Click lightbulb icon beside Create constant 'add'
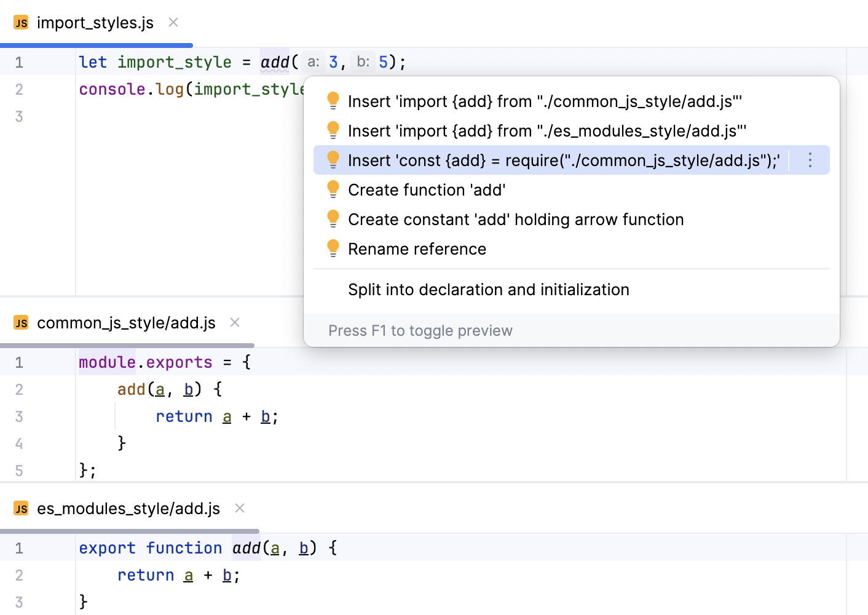This screenshot has width=868, height=615. pyautogui.click(x=333, y=219)
